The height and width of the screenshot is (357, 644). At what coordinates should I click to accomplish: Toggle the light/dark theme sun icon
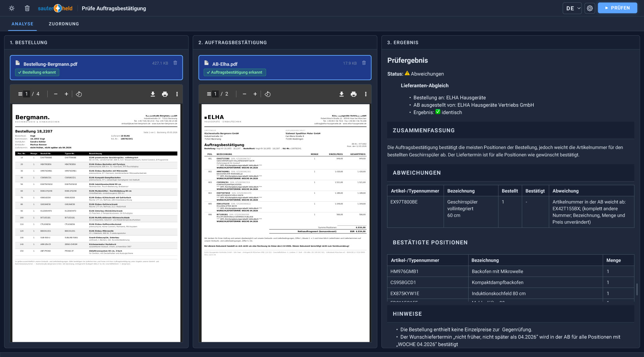12,8
